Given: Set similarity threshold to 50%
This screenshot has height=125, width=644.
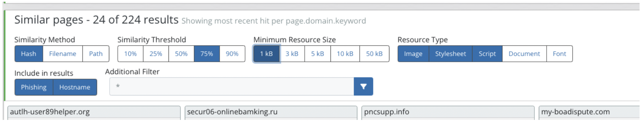Looking at the screenshot, I should point(181,54).
